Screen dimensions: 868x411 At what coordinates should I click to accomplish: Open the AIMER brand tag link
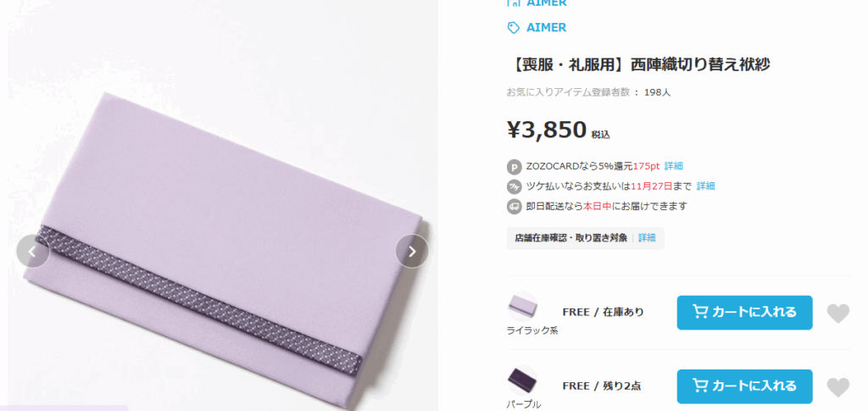[547, 28]
